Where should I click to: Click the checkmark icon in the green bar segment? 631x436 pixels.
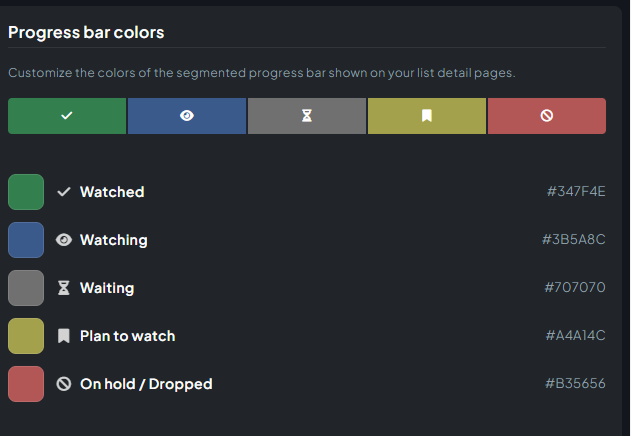pos(67,116)
